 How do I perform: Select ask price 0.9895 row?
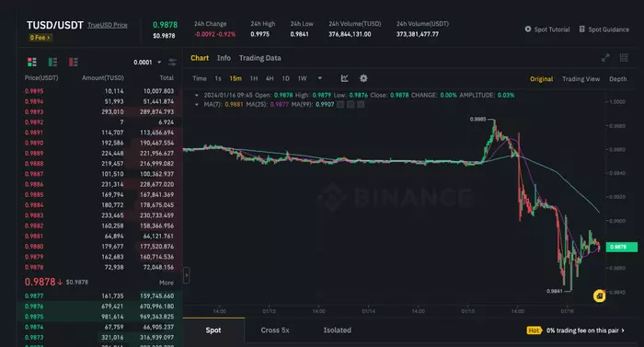pos(99,91)
